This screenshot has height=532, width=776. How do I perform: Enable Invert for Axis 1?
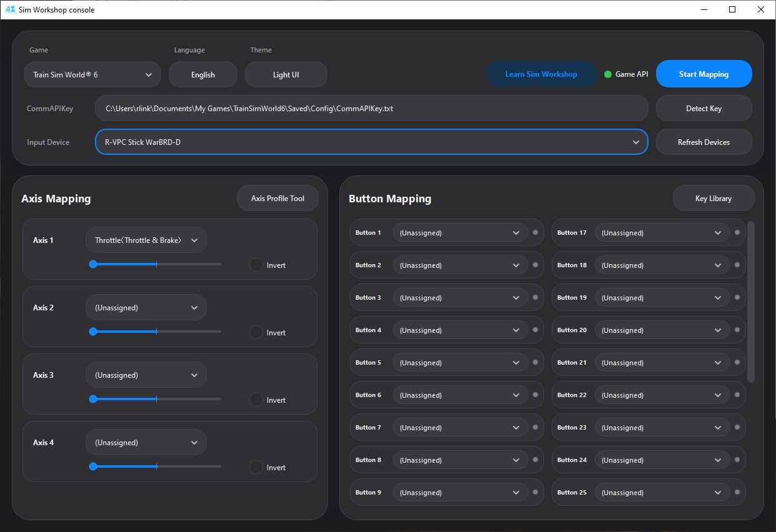pos(256,265)
